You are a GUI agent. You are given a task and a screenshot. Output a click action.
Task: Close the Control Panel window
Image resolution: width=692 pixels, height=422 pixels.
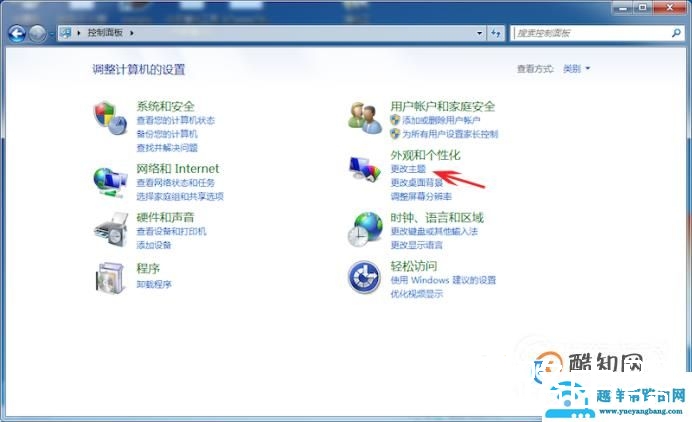(x=670, y=8)
